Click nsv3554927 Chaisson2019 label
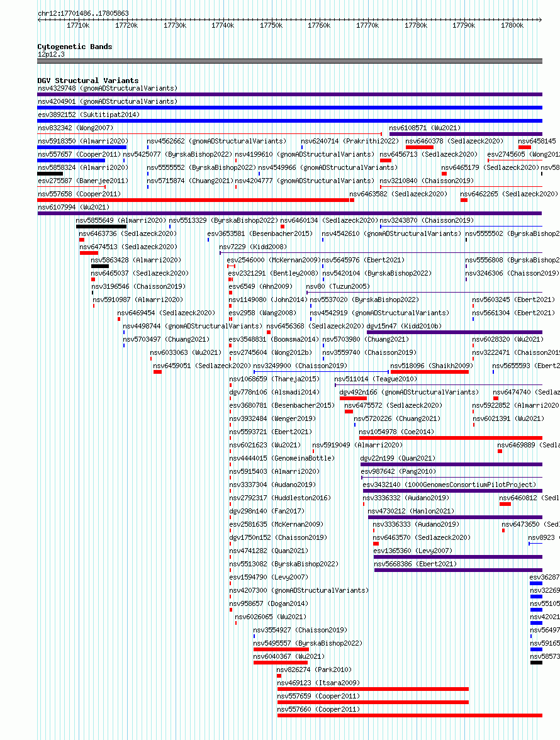The height and width of the screenshot is (740, 560). click(x=300, y=630)
